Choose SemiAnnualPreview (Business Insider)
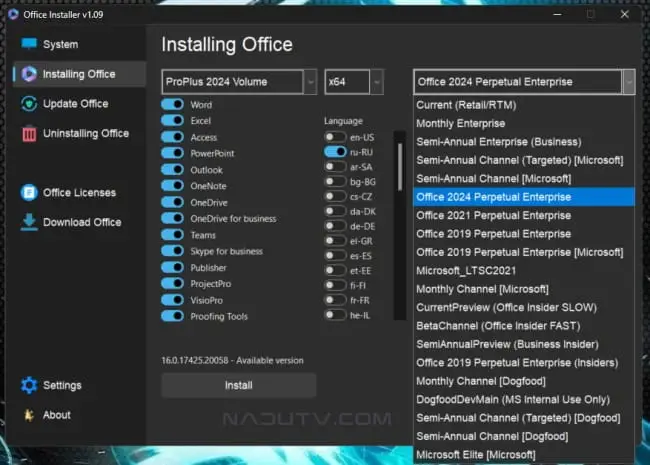The image size is (650, 465). pyautogui.click(x=524, y=344)
